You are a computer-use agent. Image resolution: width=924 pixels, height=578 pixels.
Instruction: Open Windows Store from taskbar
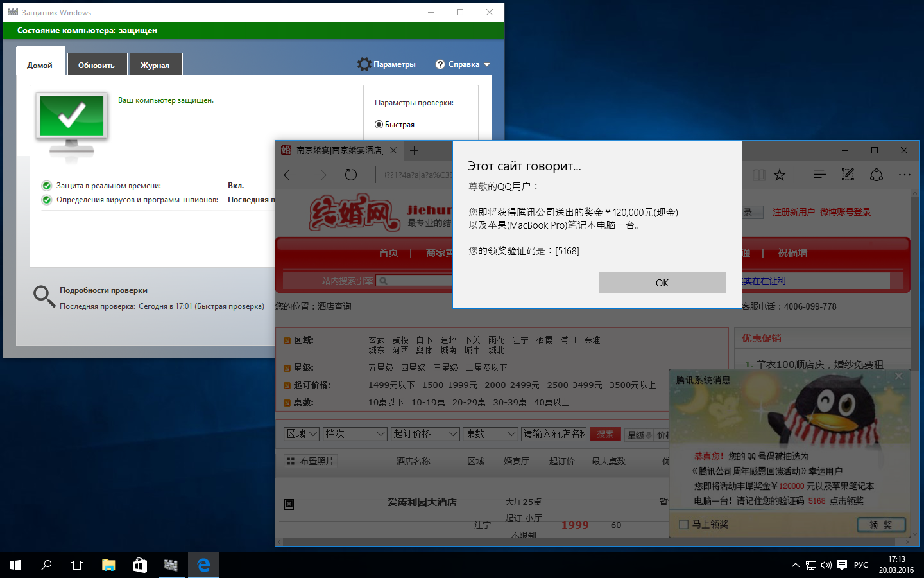coord(139,565)
